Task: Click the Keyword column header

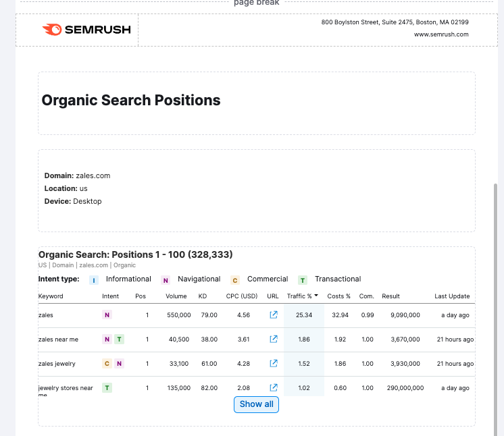Action: point(51,296)
